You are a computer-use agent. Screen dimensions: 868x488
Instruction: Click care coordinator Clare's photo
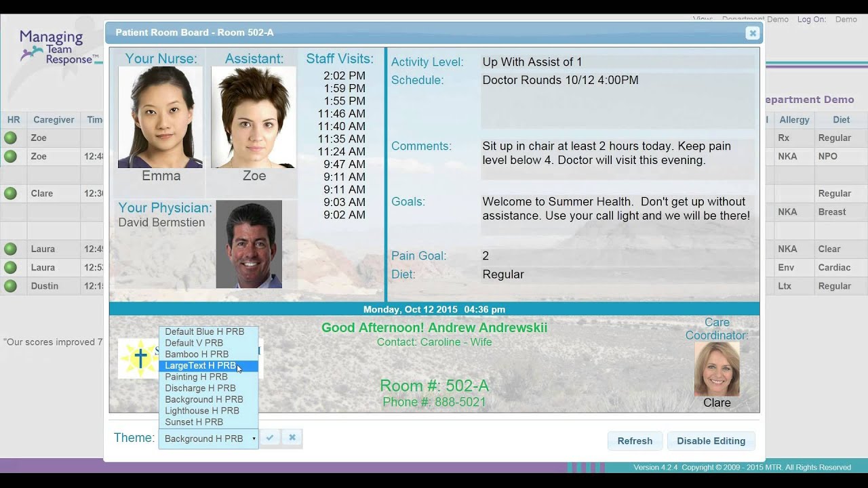(717, 369)
